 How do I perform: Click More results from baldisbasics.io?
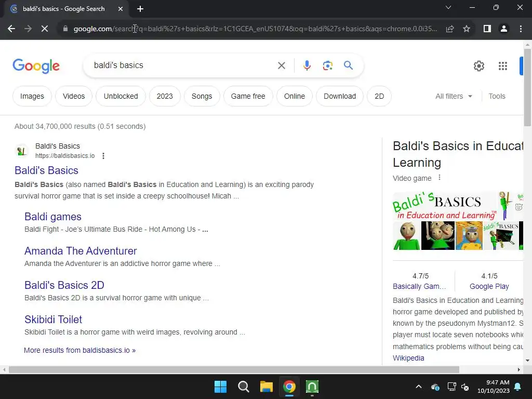79,350
